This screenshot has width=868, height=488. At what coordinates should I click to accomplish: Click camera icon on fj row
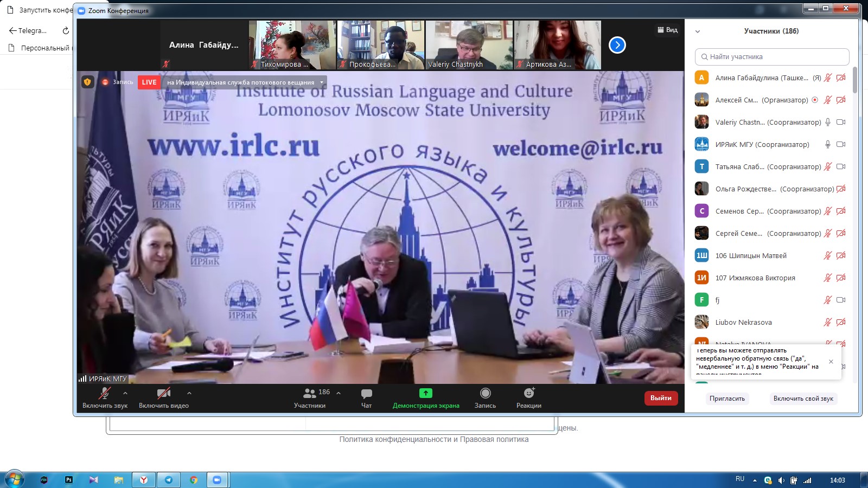tap(841, 300)
